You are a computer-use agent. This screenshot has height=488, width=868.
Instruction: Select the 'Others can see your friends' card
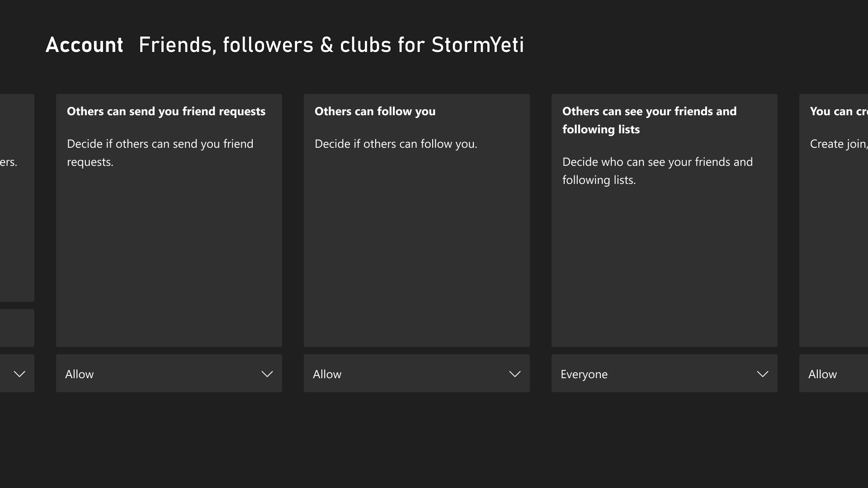664,220
